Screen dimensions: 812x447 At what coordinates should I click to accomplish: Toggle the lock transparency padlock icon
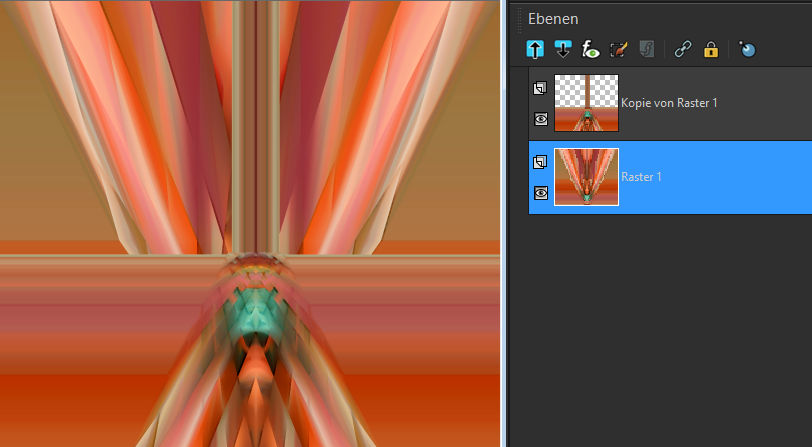pyautogui.click(x=711, y=50)
